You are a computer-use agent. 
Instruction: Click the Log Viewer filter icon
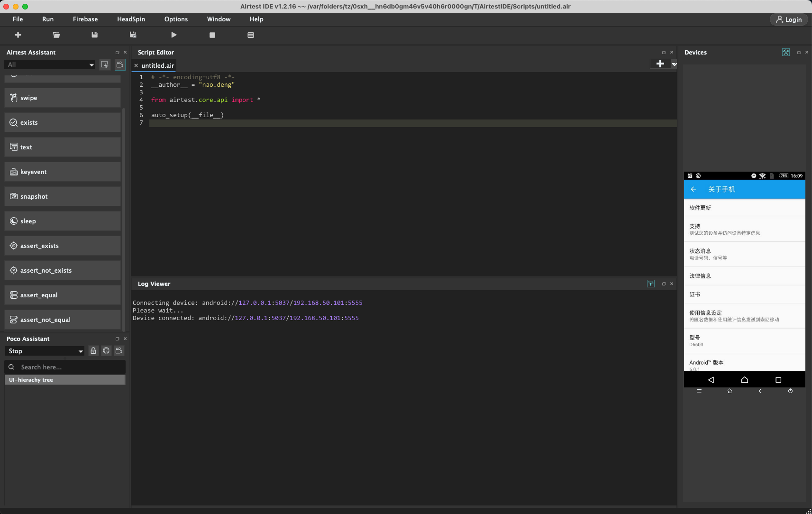pos(650,284)
